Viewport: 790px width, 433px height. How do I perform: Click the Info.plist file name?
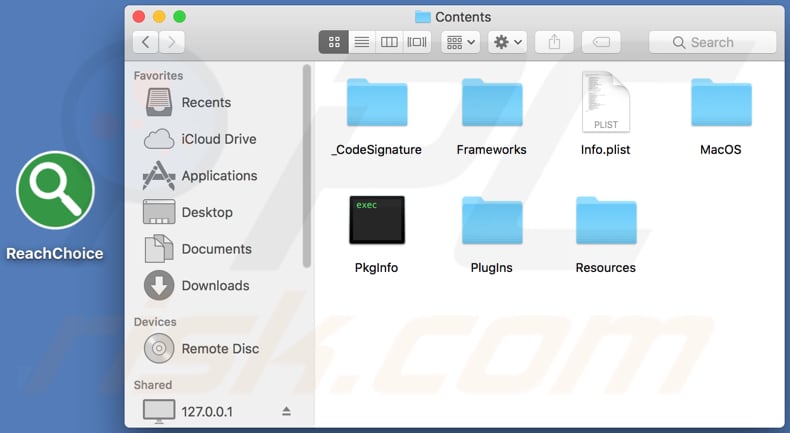click(x=606, y=149)
